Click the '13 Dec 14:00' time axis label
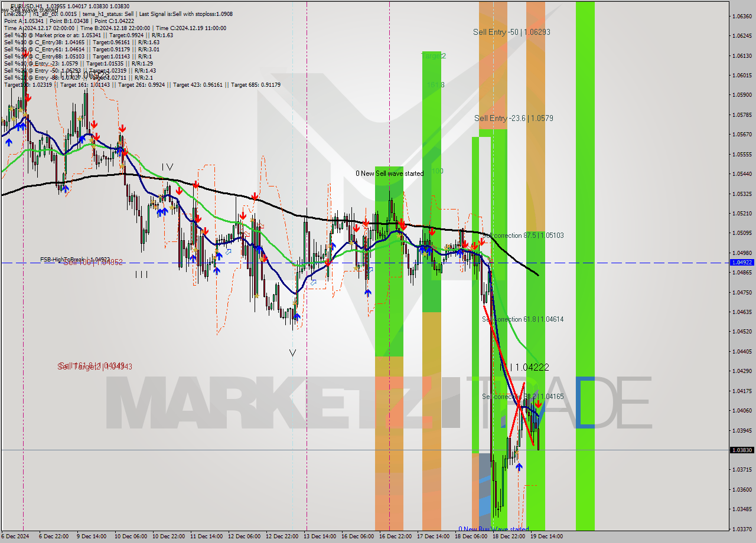Viewport: 756px width, 543px height. coord(320,537)
